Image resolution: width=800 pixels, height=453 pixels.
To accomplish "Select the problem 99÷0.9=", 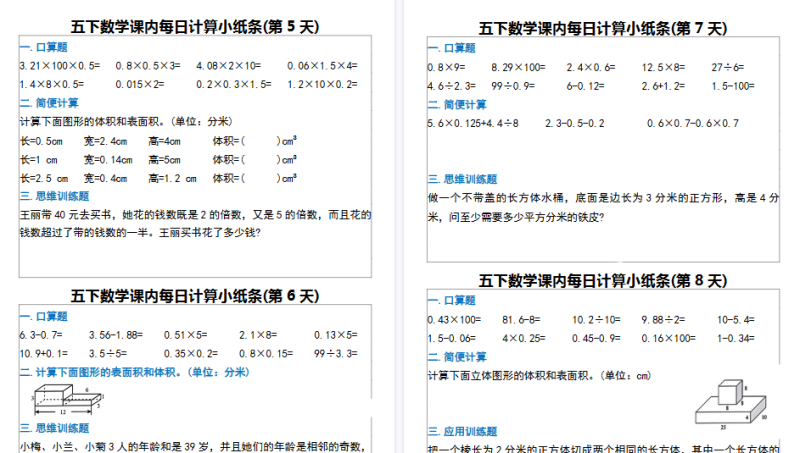I will tap(513, 86).
